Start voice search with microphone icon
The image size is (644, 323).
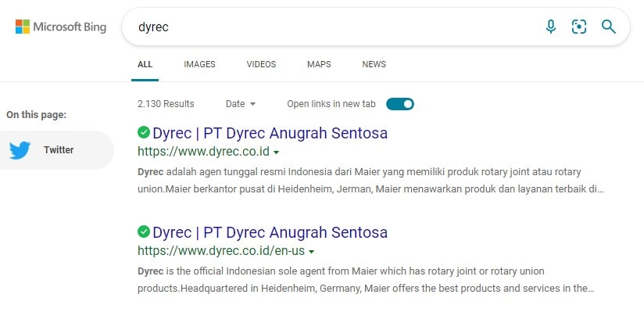(551, 27)
